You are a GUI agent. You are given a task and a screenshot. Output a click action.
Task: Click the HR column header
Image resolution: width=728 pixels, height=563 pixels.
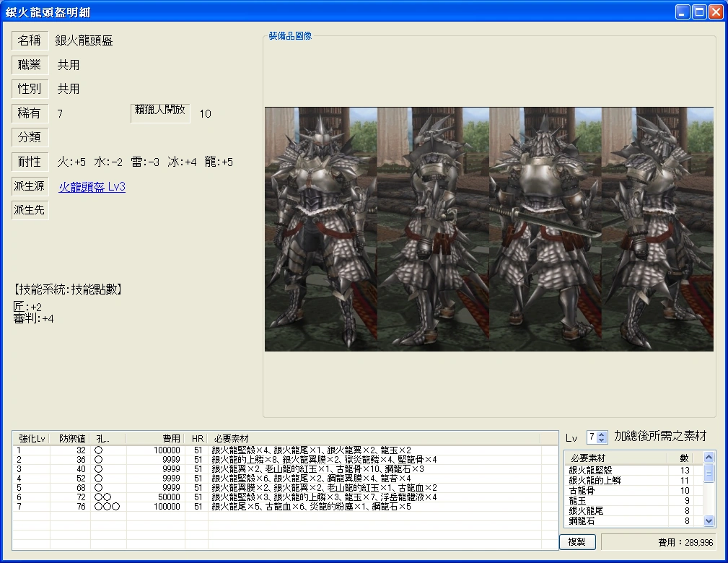coord(196,439)
